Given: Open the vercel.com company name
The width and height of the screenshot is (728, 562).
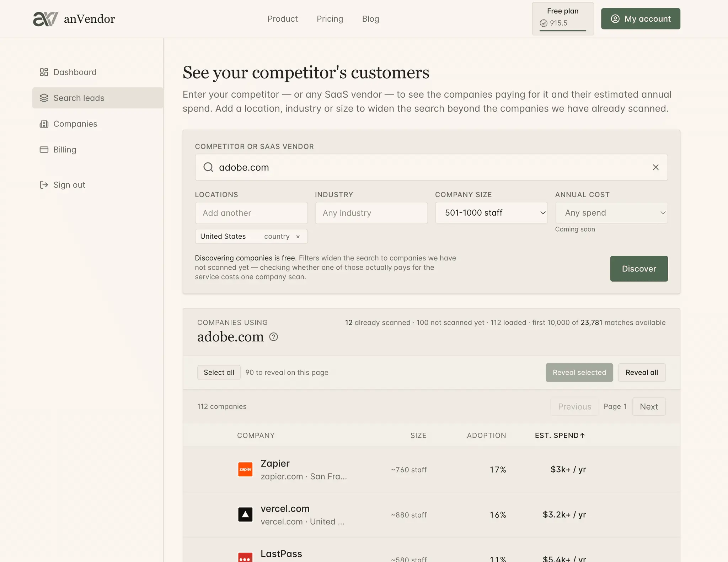Looking at the screenshot, I should [x=285, y=508].
